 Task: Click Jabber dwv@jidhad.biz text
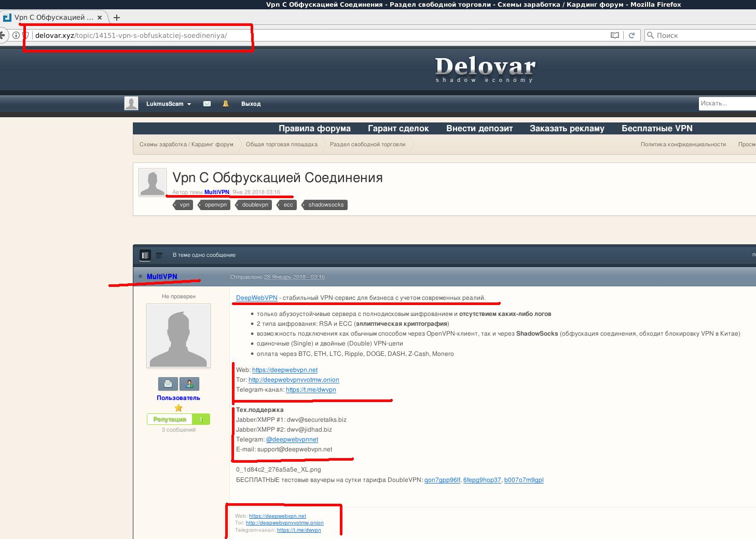pyautogui.click(x=309, y=430)
